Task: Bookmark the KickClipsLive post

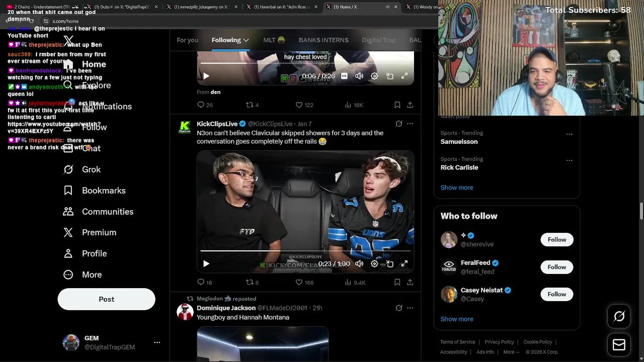Action: pos(397,283)
